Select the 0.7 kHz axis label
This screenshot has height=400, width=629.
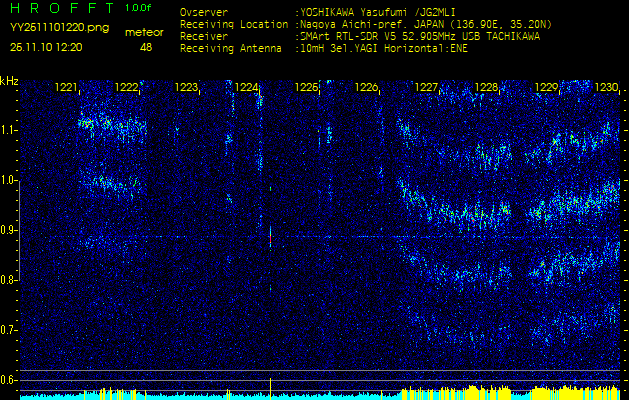(10, 330)
